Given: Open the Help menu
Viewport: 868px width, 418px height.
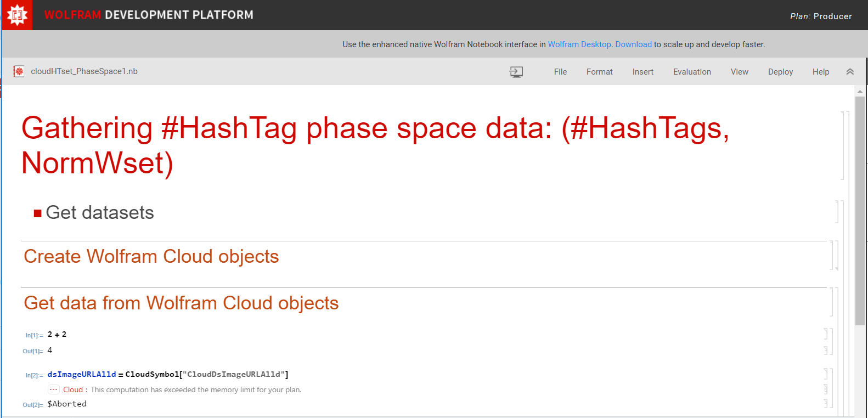Looking at the screenshot, I should pos(821,72).
